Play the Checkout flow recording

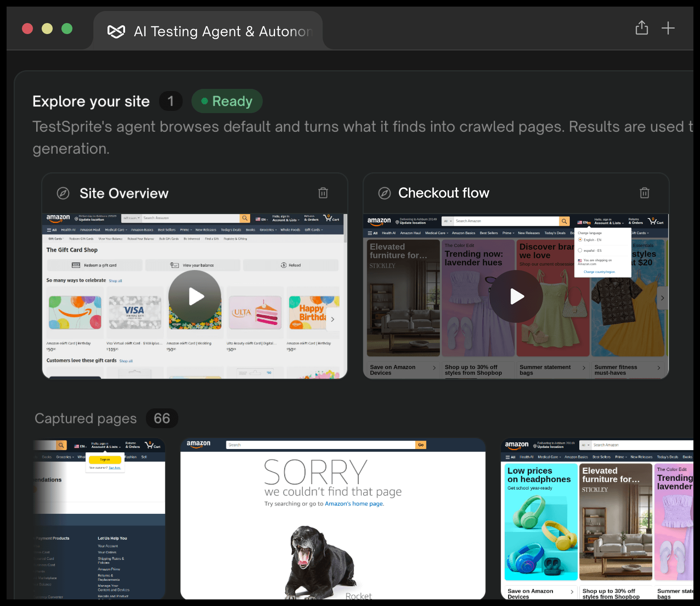click(x=516, y=296)
